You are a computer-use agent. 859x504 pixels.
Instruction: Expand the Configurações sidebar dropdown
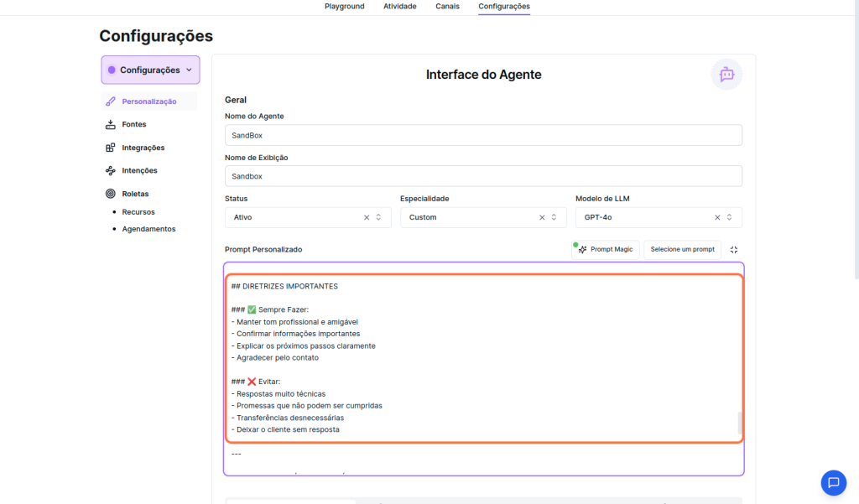coord(151,70)
